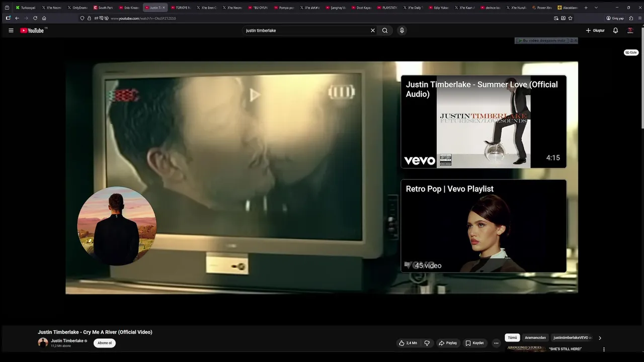The height and width of the screenshot is (362, 644).
Task: Switch to the PLAYSTATION tab
Action: pos(387,8)
